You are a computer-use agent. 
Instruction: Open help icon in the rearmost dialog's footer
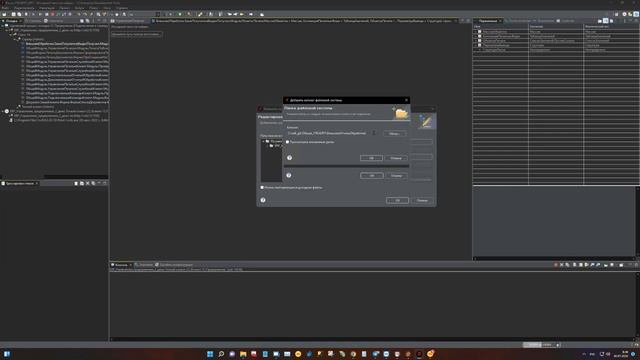[x=263, y=200]
